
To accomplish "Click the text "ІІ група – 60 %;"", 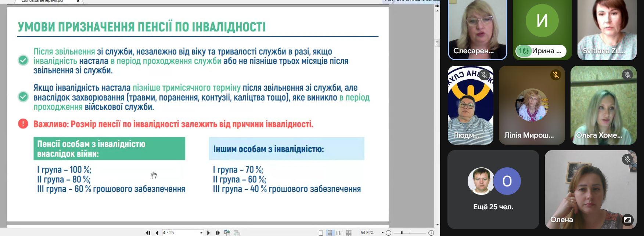I will (x=240, y=179).
